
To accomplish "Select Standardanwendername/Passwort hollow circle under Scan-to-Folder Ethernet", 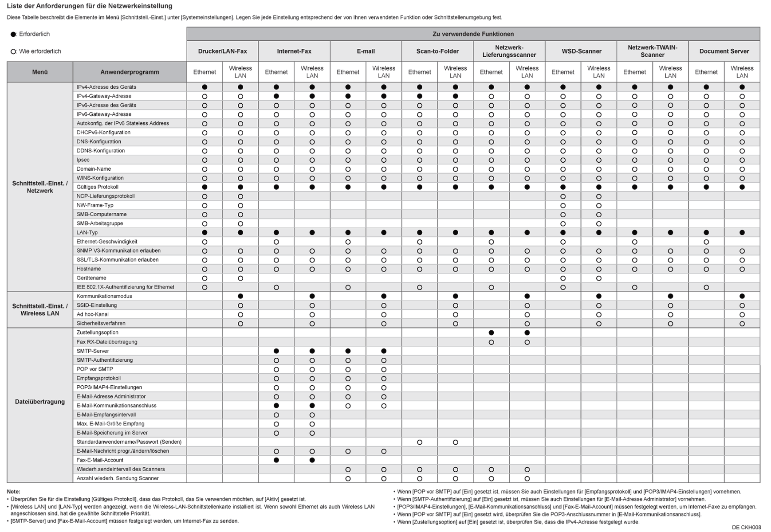I will pos(420,442).
